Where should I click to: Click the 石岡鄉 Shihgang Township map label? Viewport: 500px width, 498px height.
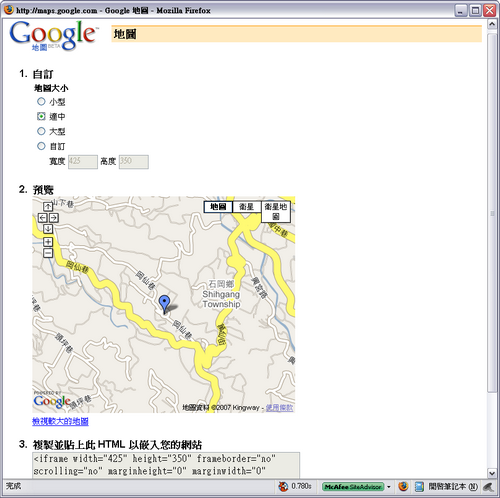(221, 294)
